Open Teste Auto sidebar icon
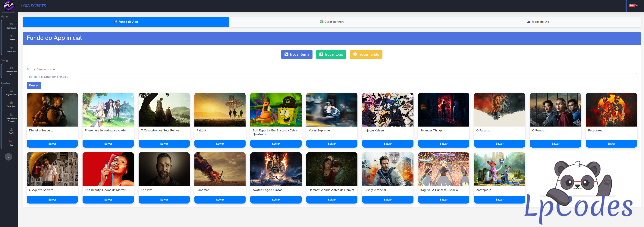Image resolution: width=644 pixels, height=227 pixels. click(x=11, y=104)
